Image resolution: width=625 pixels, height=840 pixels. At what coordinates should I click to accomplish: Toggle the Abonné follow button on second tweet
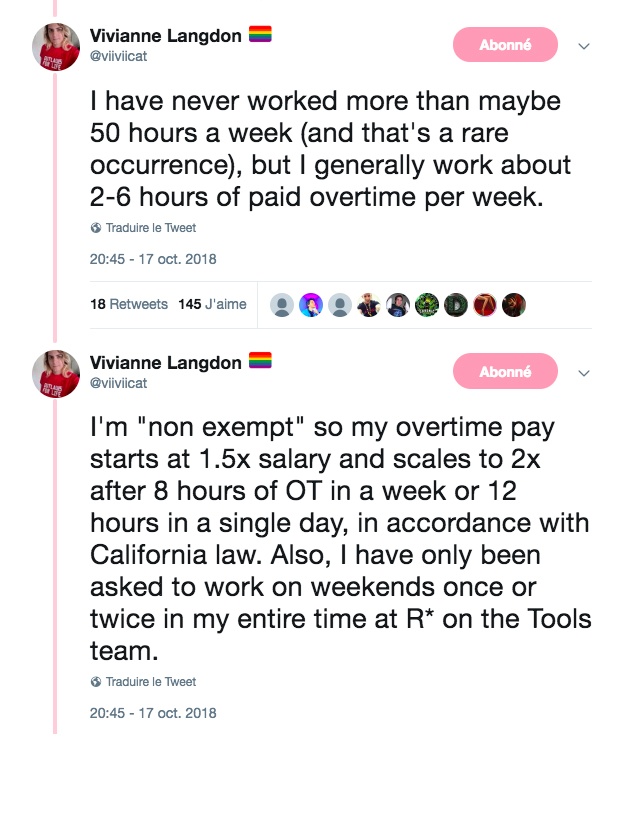coord(505,371)
